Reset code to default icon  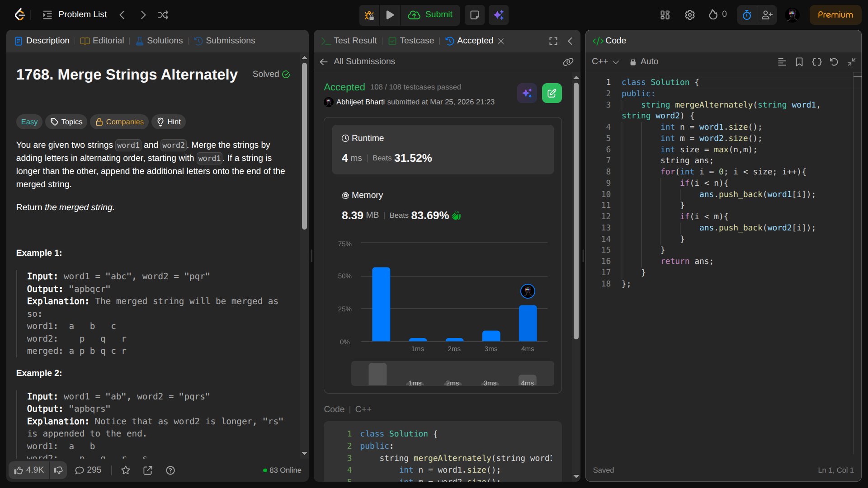point(834,62)
